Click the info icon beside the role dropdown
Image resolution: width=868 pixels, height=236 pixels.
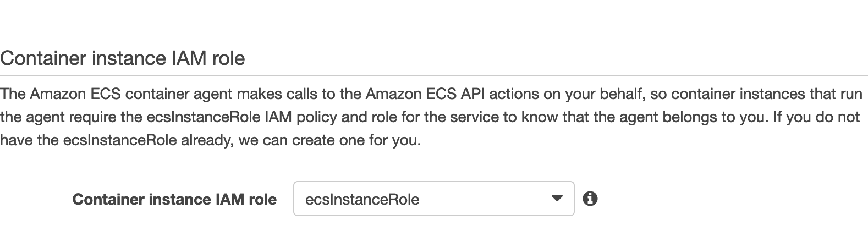coord(590,199)
